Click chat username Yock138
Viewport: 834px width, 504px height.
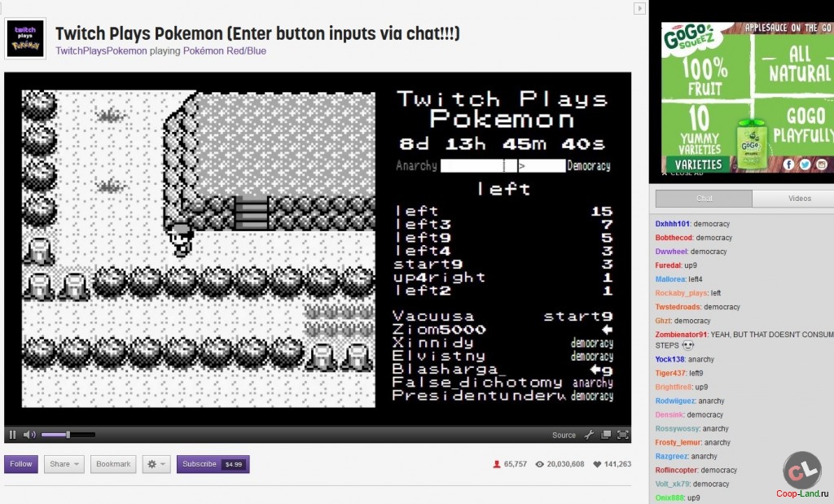[669, 359]
